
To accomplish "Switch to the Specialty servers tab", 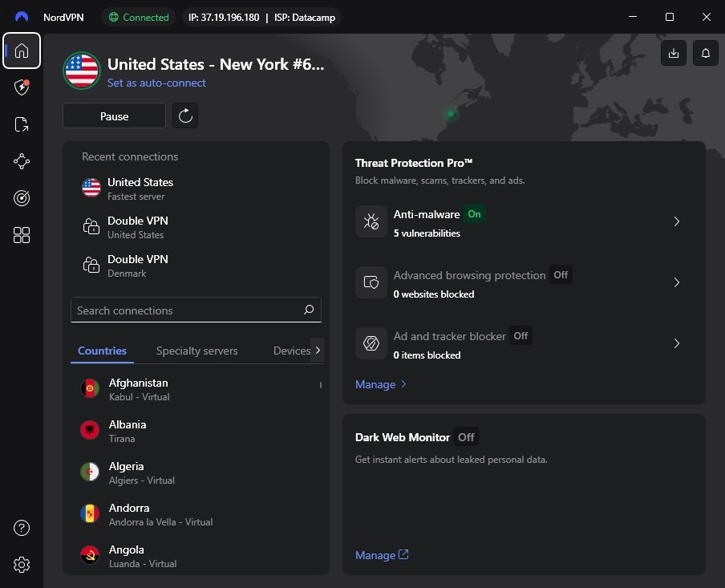I will coord(197,351).
